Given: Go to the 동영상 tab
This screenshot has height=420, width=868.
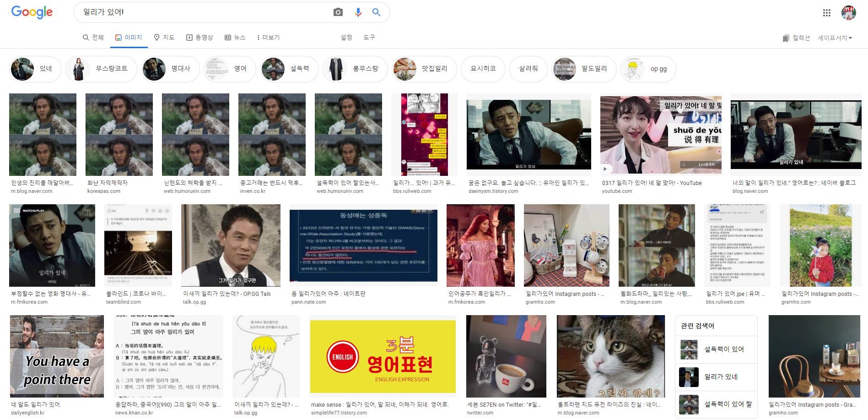Looking at the screenshot, I should click(199, 38).
